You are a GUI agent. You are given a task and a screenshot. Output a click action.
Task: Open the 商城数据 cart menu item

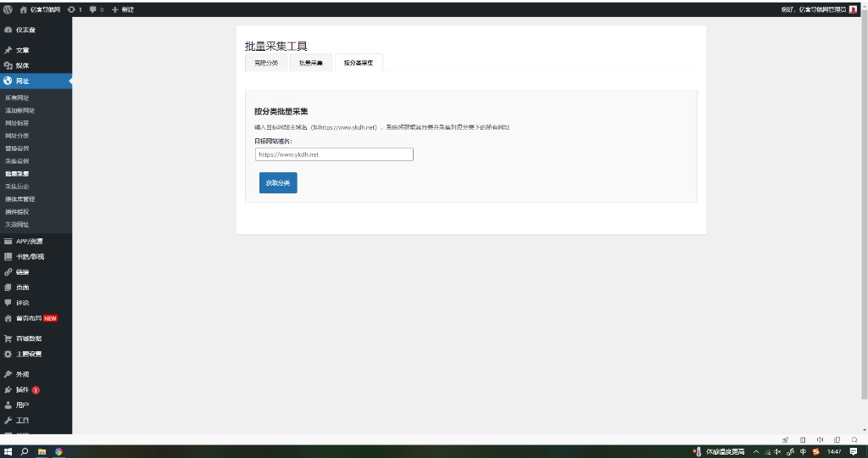(28, 338)
